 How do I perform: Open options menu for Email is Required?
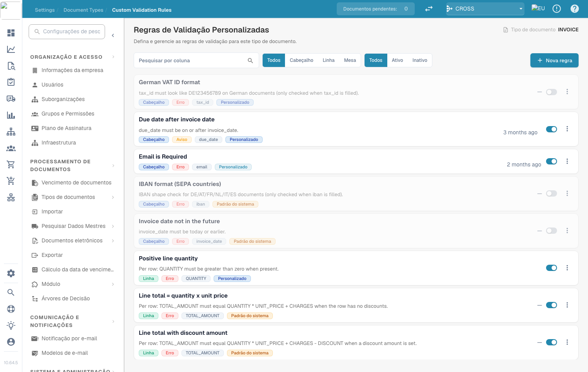pyautogui.click(x=567, y=161)
